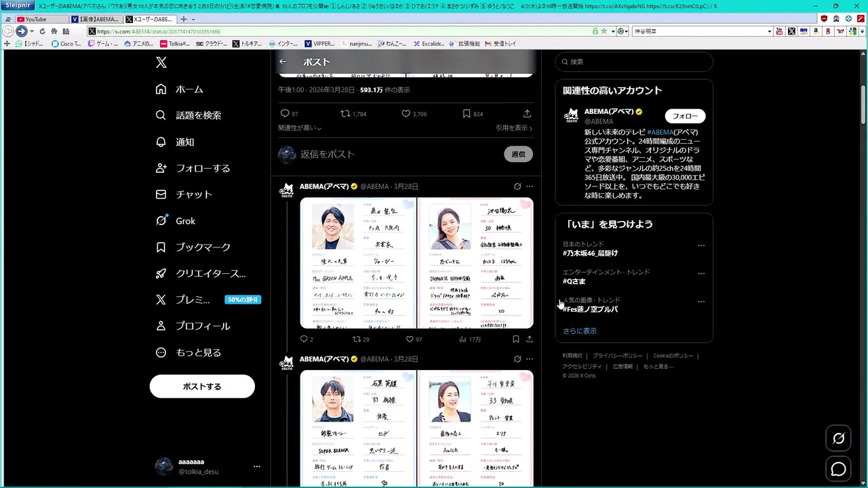868x488 pixels.
Task: Open floating Grok button at bottom right
Action: tap(839, 438)
